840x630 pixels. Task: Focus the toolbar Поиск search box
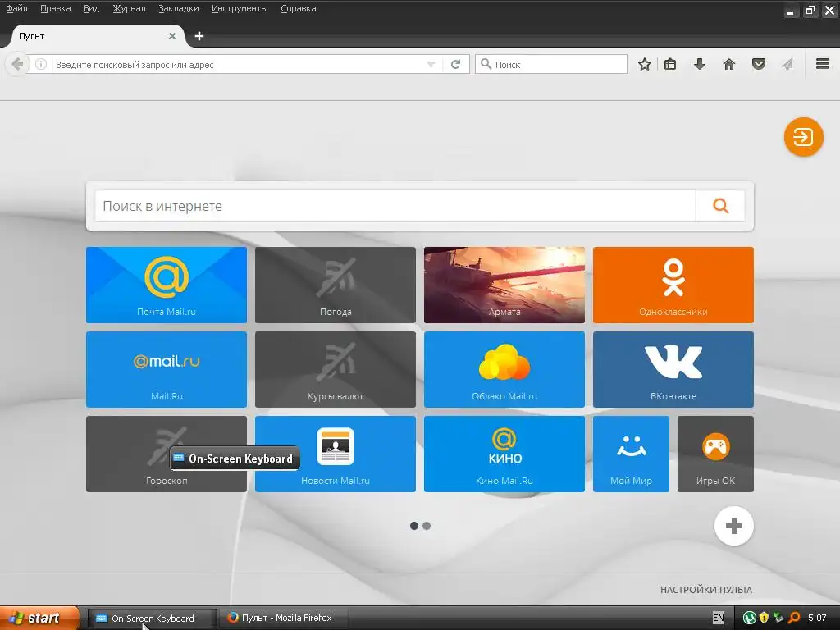[x=551, y=64]
